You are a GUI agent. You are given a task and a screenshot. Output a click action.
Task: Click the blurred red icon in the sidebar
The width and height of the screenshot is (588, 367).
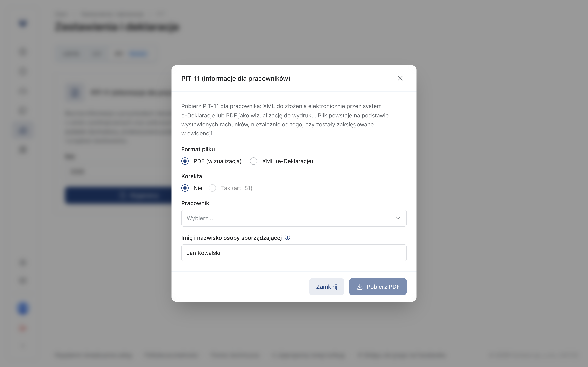23,328
